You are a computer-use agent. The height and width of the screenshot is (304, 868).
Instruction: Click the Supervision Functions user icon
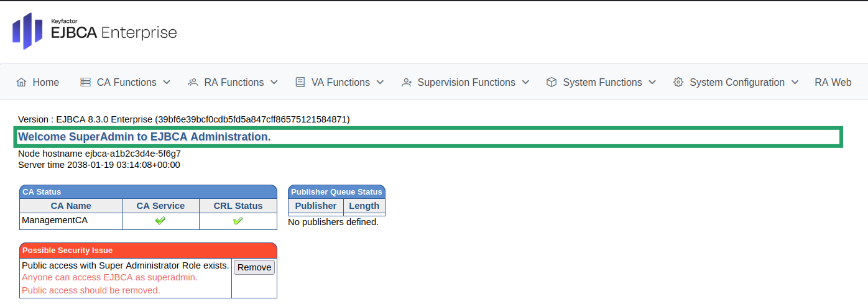tap(407, 82)
